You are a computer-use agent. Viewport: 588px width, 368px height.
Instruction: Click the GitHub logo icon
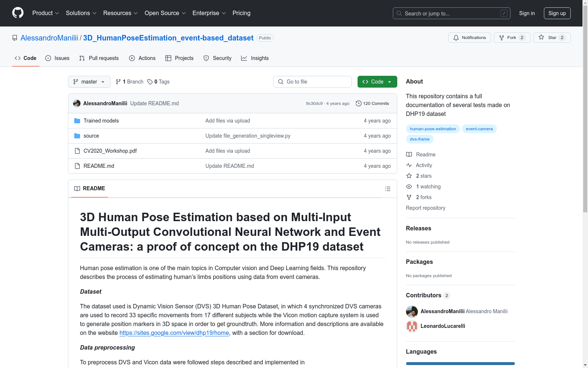point(18,13)
